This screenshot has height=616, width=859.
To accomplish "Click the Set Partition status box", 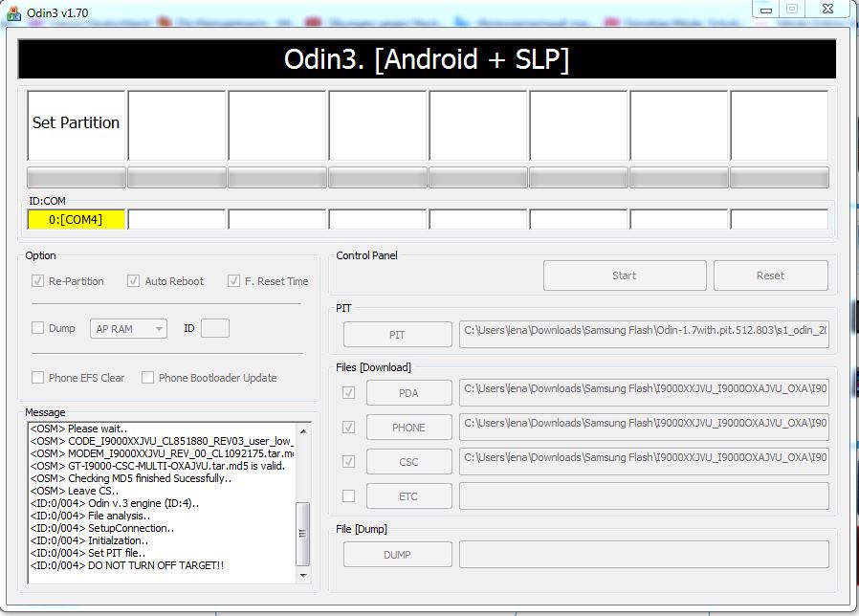I will coord(77,125).
